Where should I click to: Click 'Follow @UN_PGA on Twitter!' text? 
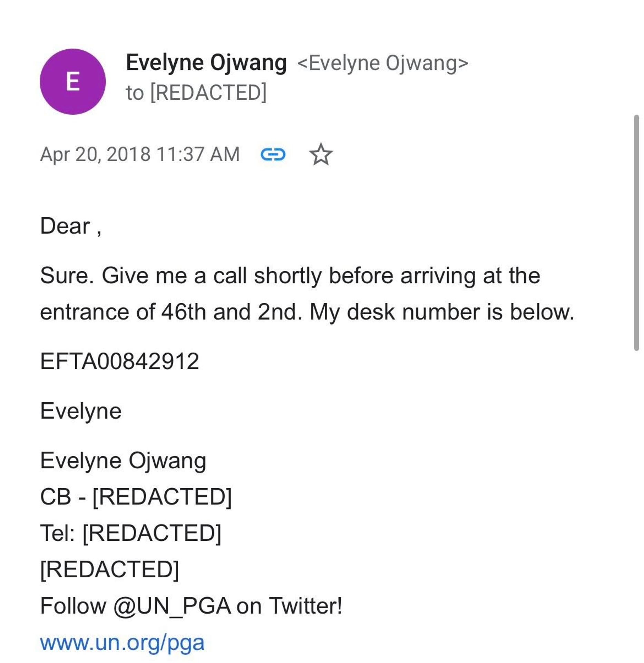click(191, 606)
